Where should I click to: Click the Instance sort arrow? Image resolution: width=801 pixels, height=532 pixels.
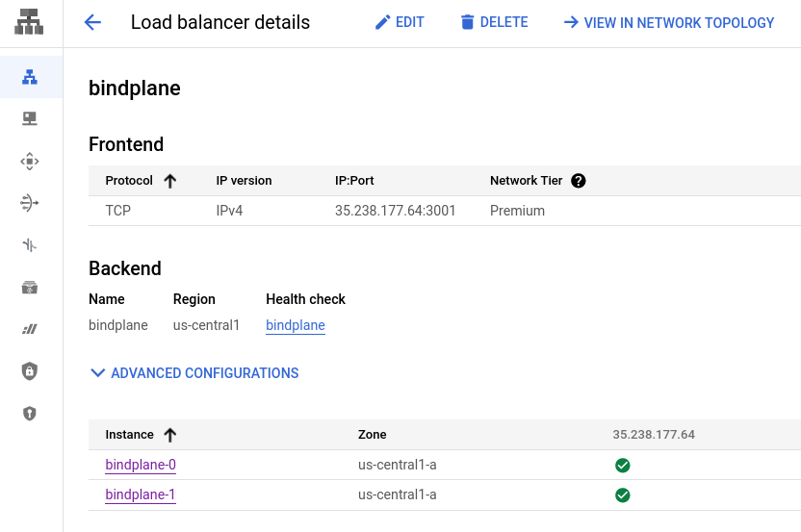[170, 435]
